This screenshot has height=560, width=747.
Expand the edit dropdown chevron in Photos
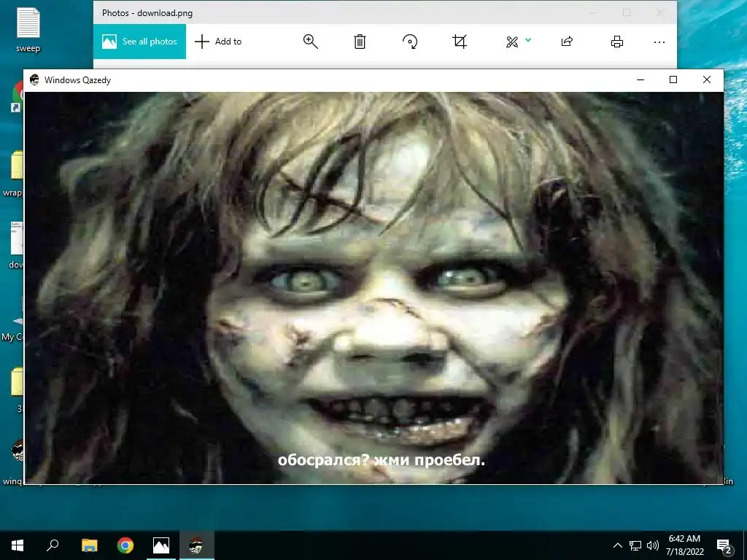click(x=528, y=40)
